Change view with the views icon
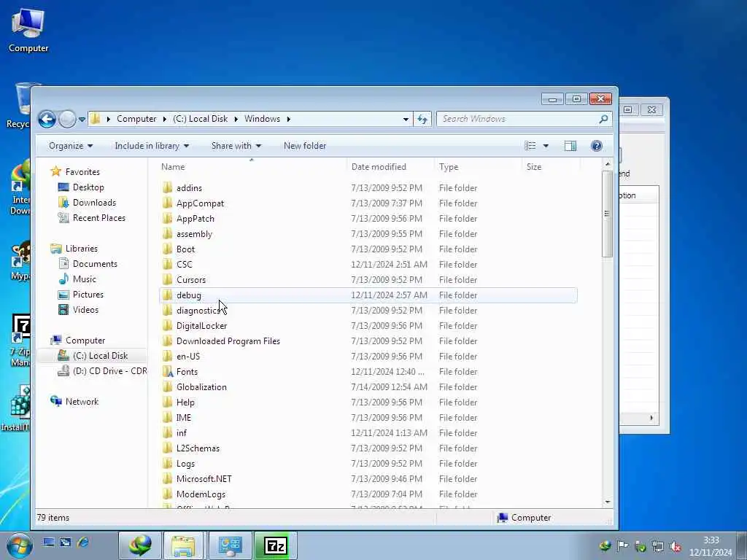Screen dimensions: 747x560 530,146
